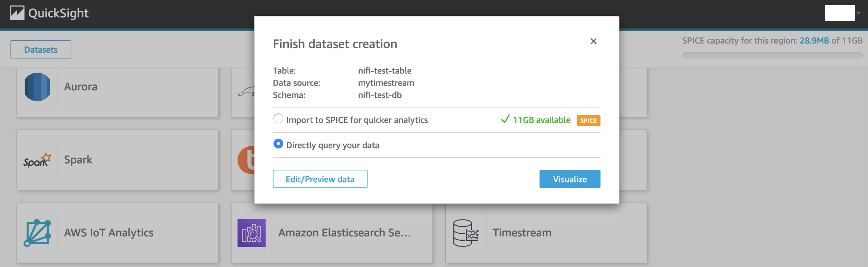Click the Datasets button

[x=41, y=49]
